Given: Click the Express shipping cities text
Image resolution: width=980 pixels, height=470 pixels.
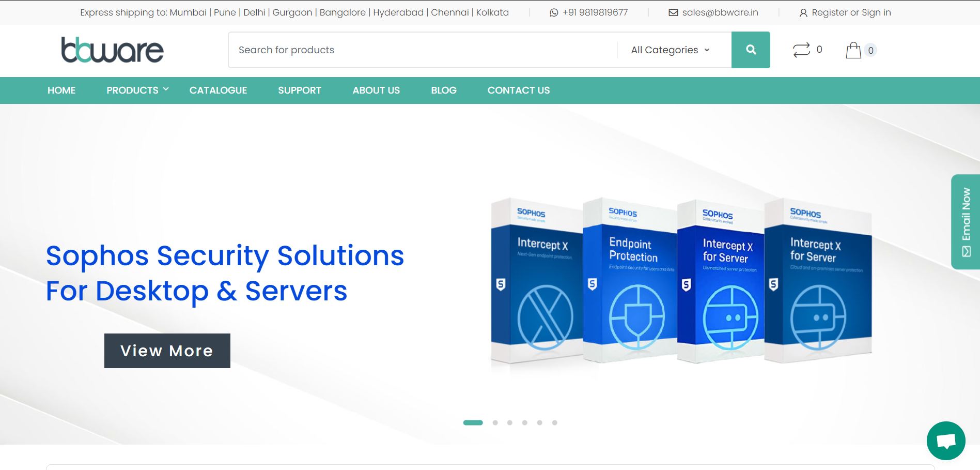Looking at the screenshot, I should (294, 12).
